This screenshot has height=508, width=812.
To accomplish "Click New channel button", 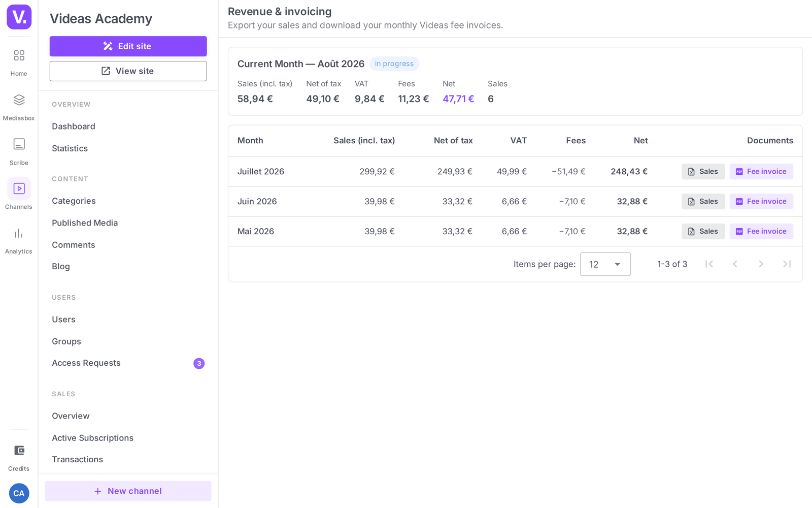I will point(128,491).
